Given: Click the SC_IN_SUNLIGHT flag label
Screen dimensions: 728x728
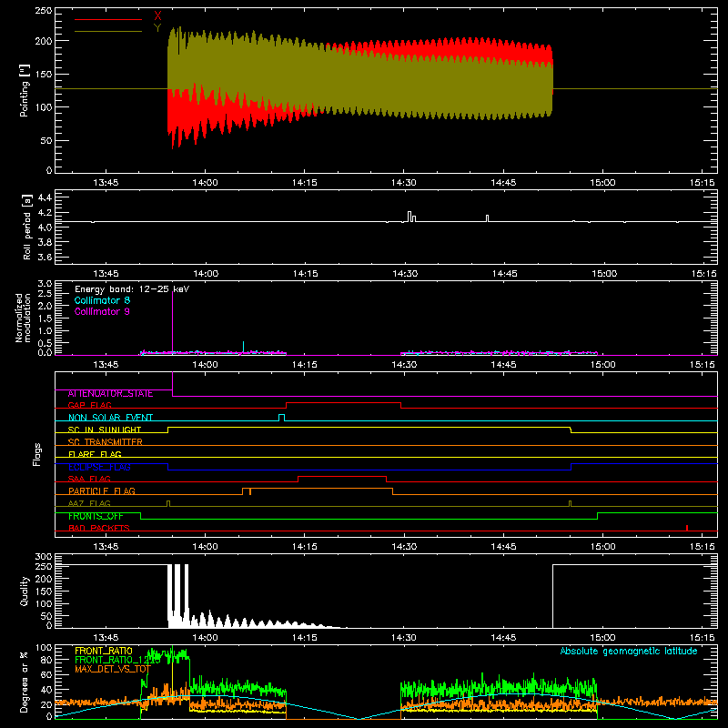Looking at the screenshot, I should click(x=105, y=430).
